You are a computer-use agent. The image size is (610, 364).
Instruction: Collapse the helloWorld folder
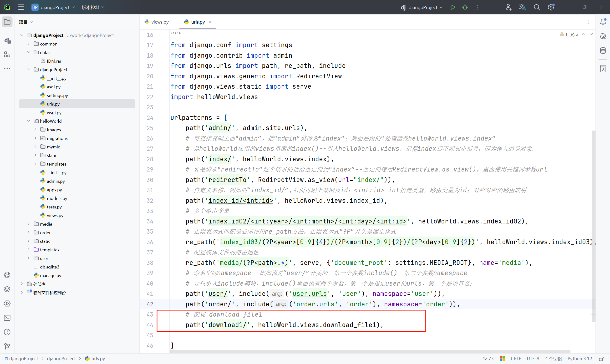28,121
